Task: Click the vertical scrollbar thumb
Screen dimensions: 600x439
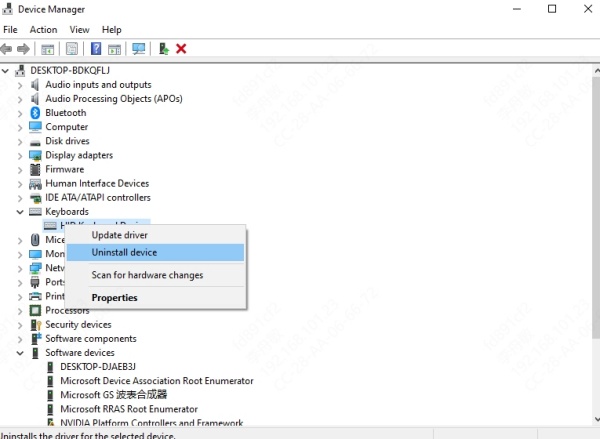Action: 596,207
